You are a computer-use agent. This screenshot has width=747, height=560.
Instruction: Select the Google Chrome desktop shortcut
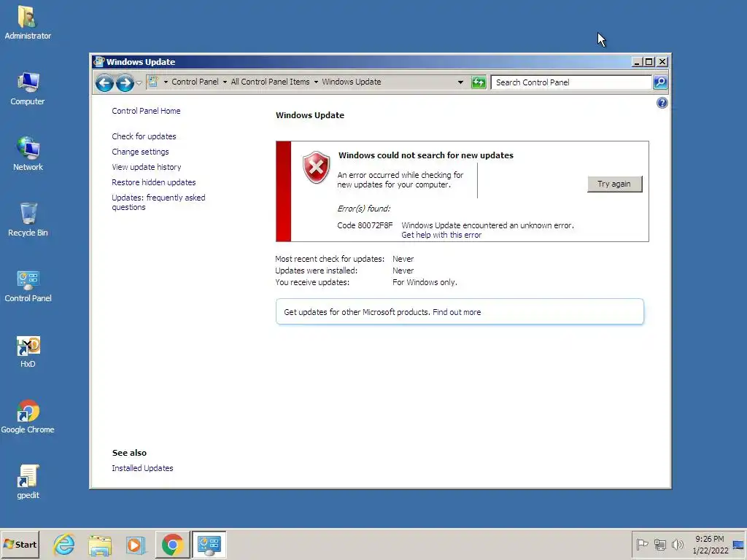tap(28, 416)
